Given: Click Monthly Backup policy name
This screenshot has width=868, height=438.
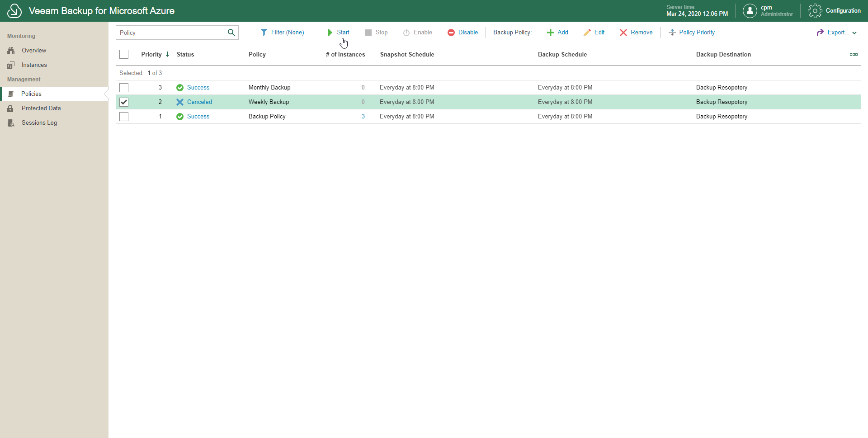Looking at the screenshot, I should [269, 88].
